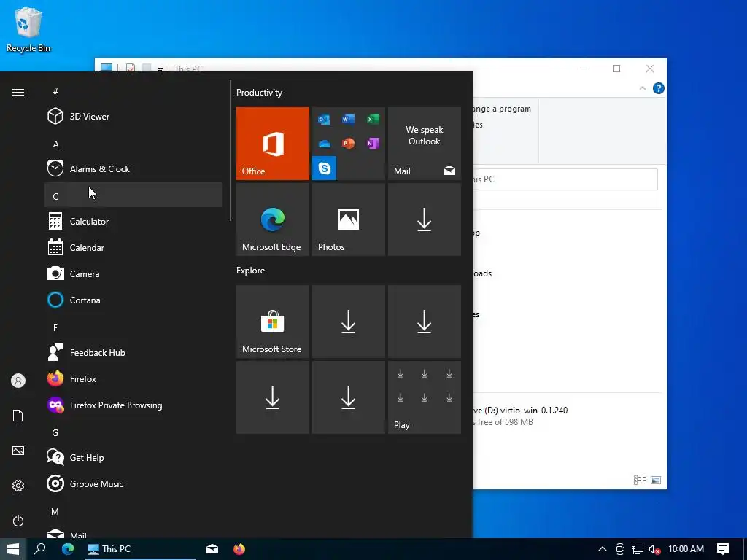Screen dimensions: 747x560
Task: Click the search box in This PC window
Action: [x=565, y=179]
